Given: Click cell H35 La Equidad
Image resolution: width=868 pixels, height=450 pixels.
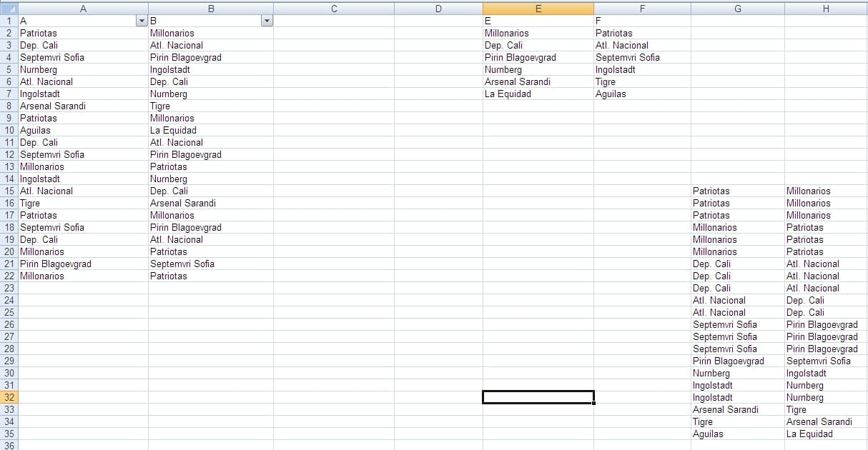Looking at the screenshot, I should 826,434.
